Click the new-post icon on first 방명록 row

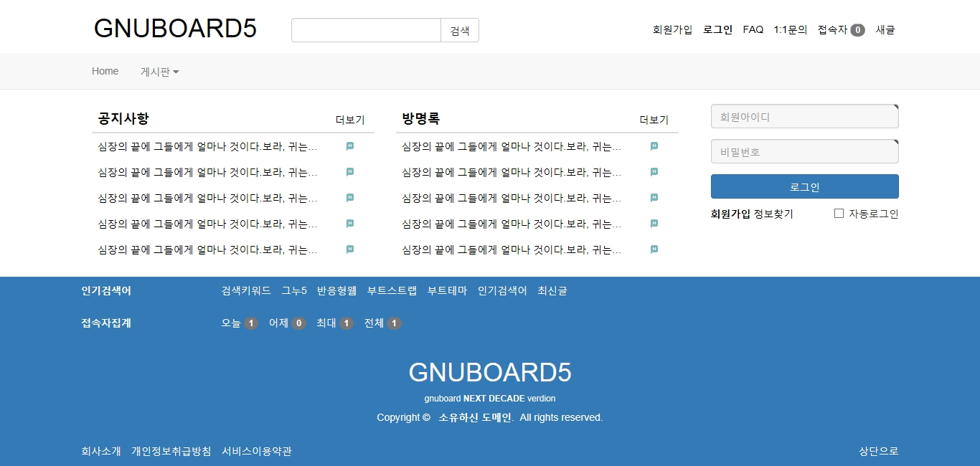coord(654,146)
